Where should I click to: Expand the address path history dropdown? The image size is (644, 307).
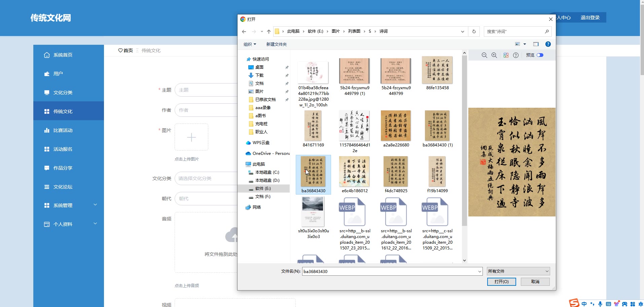tap(463, 31)
